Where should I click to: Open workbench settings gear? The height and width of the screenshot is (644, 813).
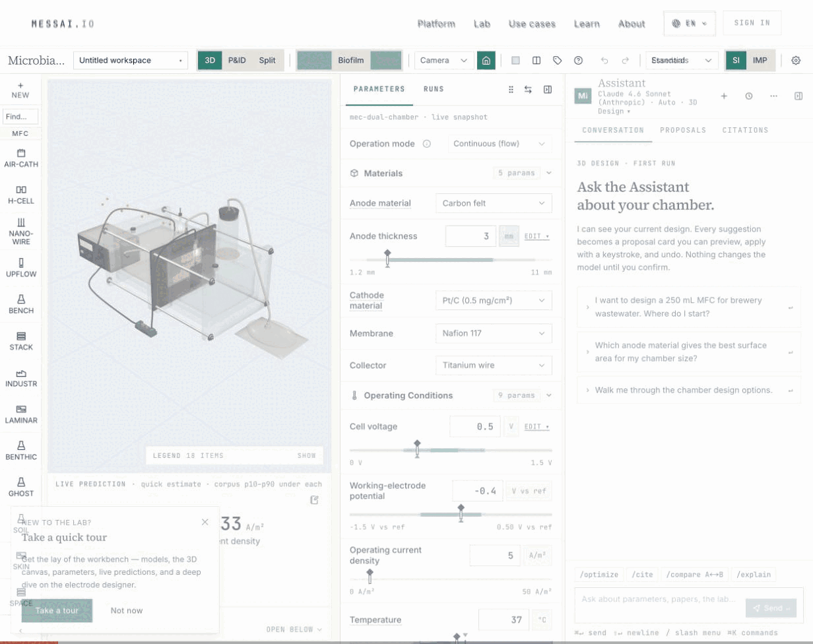click(796, 60)
